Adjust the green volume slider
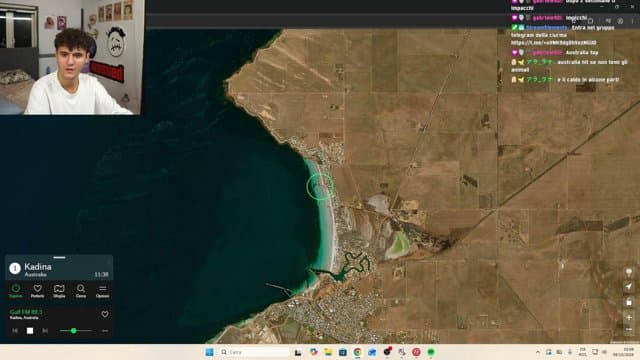The height and width of the screenshot is (360, 640). [x=76, y=331]
